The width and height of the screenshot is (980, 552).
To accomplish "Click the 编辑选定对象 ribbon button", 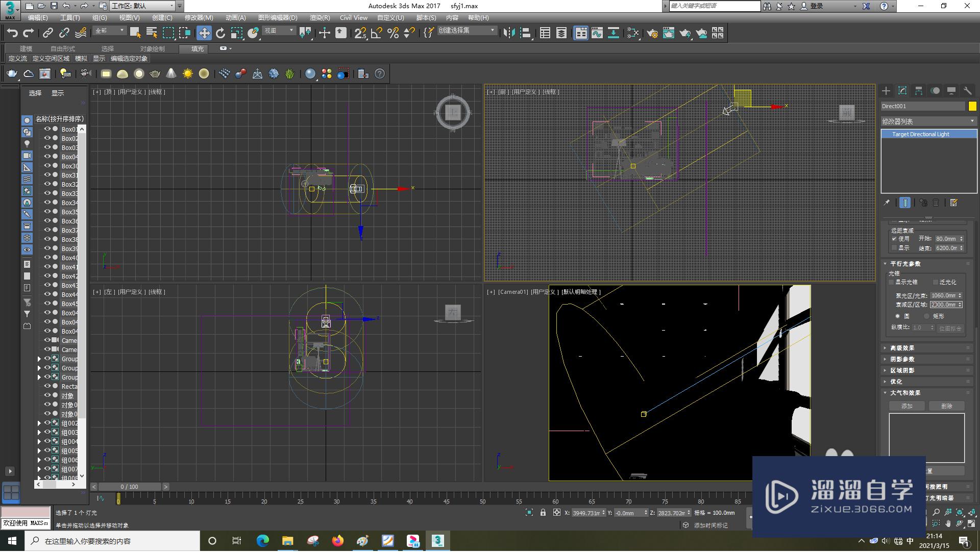I will [x=129, y=59].
